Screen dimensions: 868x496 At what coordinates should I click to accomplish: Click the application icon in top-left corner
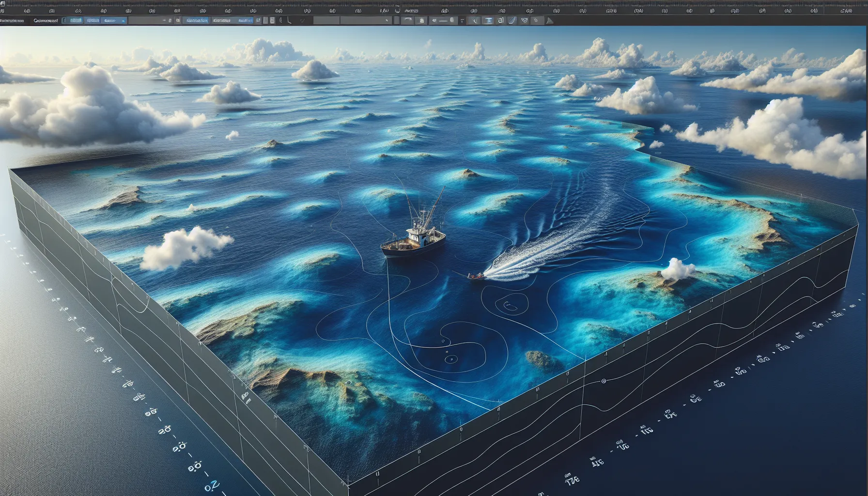(2, 10)
